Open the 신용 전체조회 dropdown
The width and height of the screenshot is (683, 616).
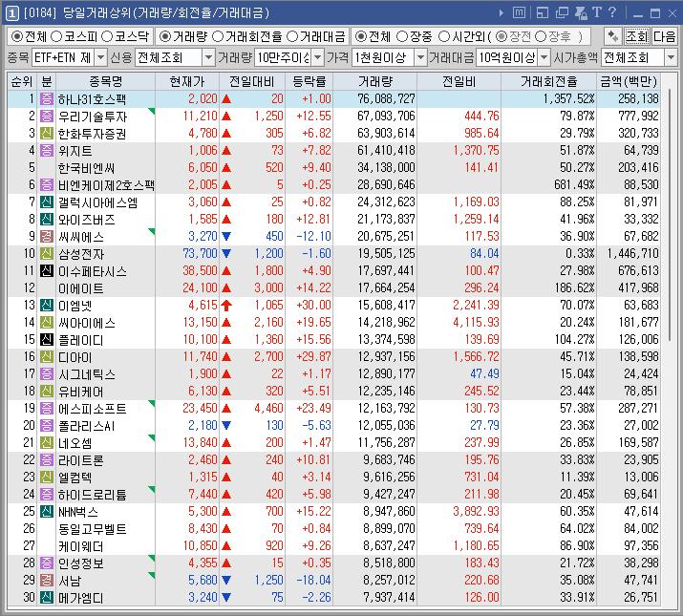click(x=208, y=57)
